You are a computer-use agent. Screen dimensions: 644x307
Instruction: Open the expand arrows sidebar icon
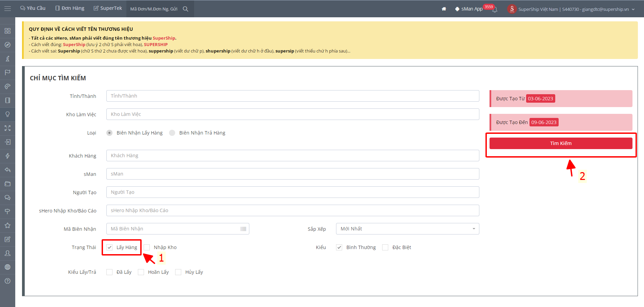pyautogui.click(x=7, y=128)
